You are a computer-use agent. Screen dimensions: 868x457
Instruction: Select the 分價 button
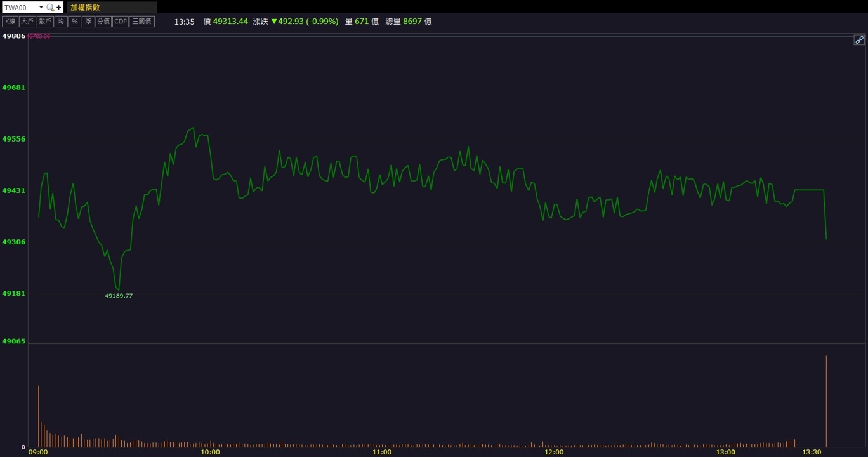click(103, 22)
